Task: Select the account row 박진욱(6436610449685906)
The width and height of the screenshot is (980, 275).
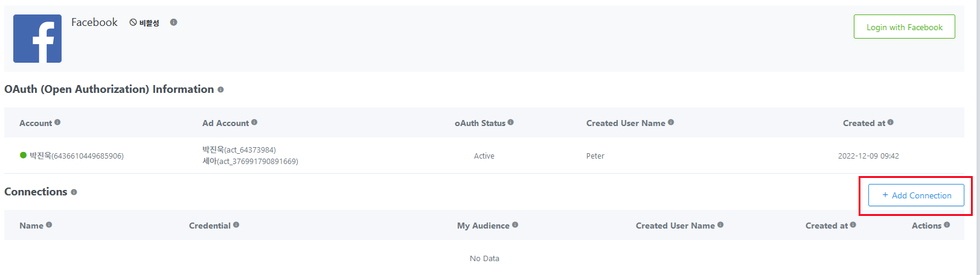Action: (484, 156)
